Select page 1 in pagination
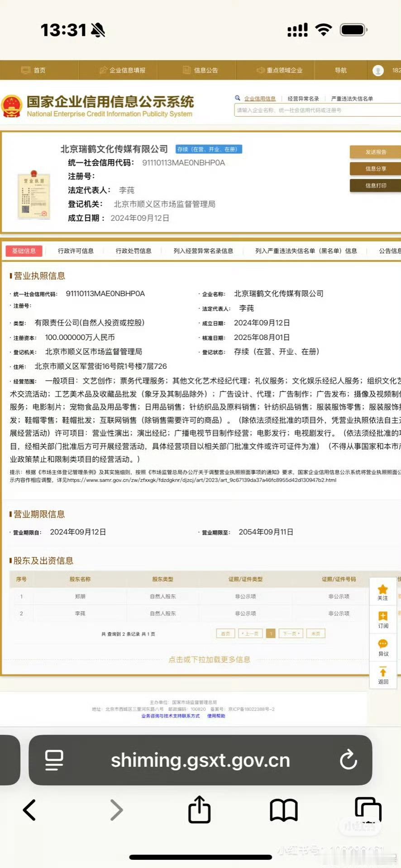 pos(271,634)
